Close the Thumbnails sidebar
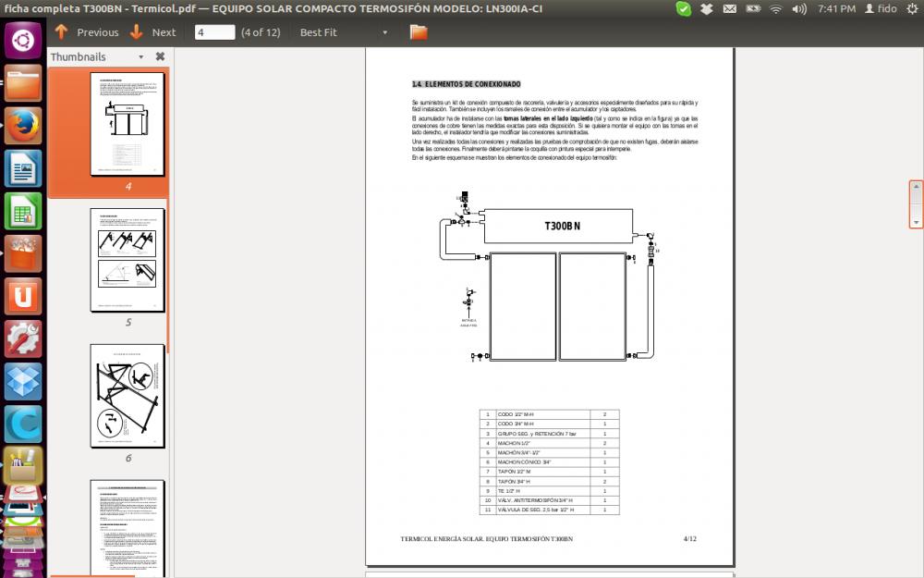The width and height of the screenshot is (924, 578). point(160,56)
